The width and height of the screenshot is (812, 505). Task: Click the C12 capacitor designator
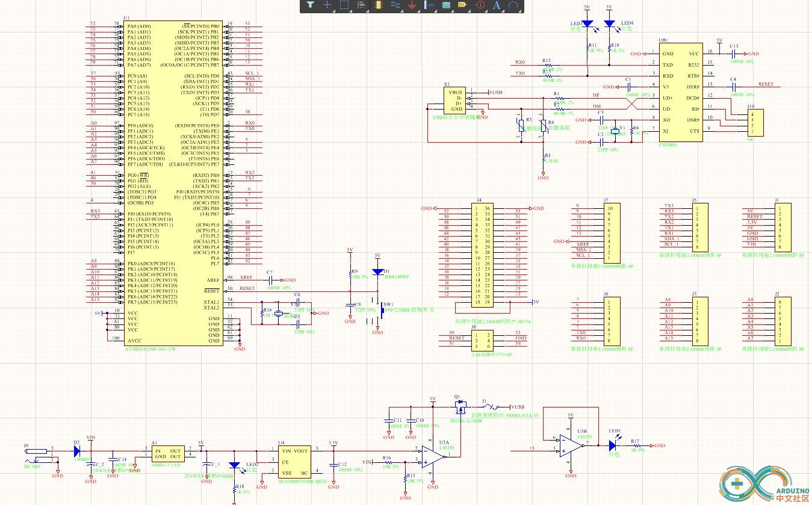click(342, 465)
